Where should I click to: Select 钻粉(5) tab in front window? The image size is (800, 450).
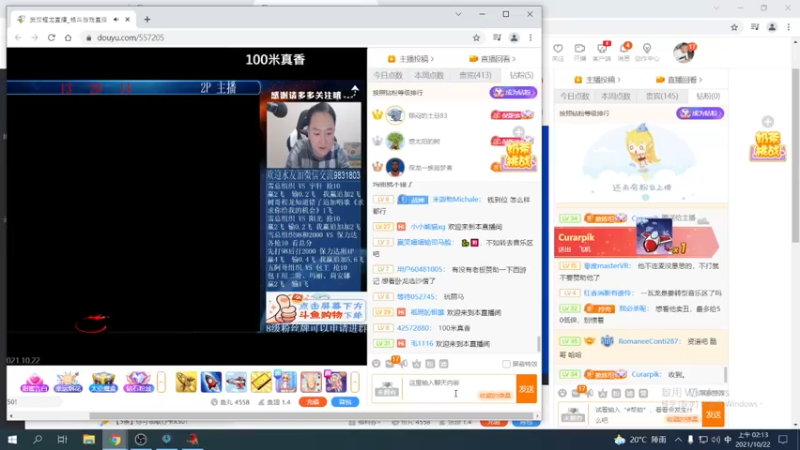pyautogui.click(x=521, y=75)
